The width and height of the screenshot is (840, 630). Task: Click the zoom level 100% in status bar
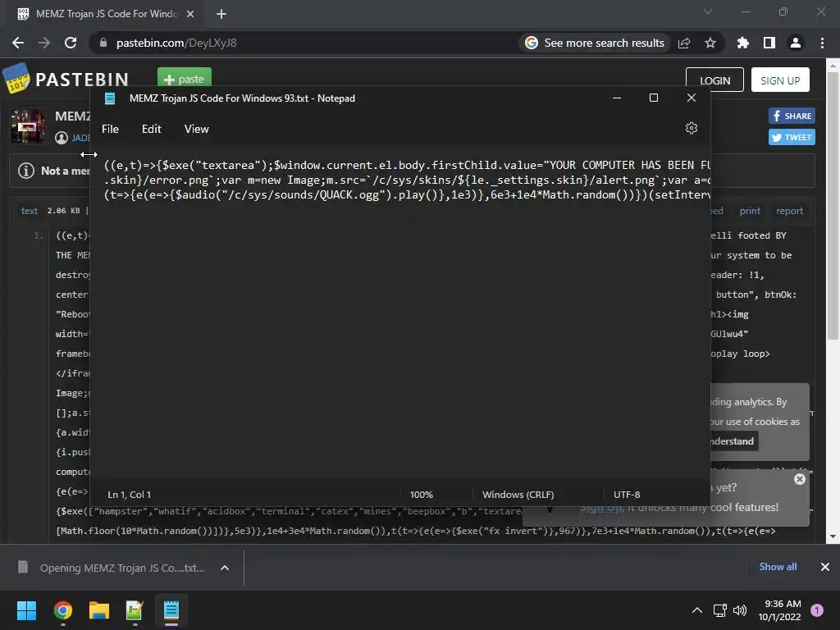click(421, 495)
